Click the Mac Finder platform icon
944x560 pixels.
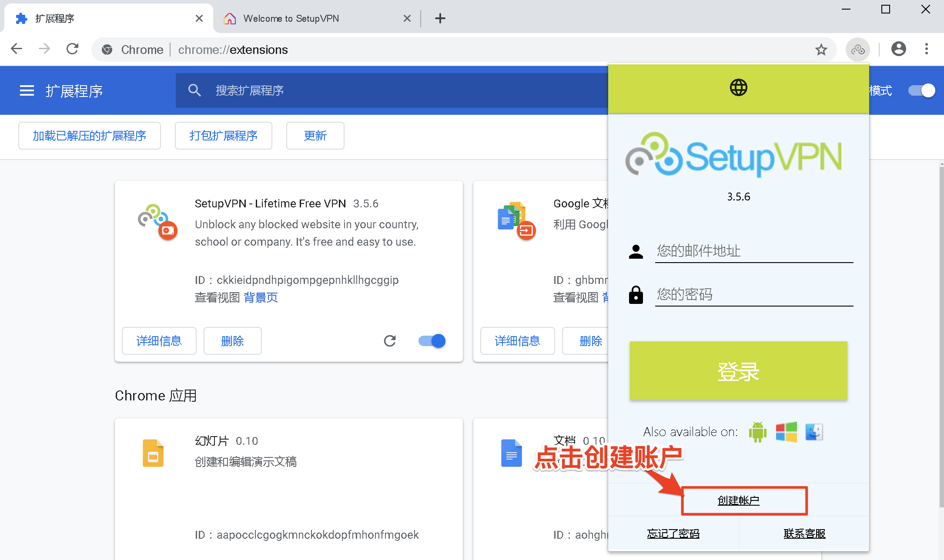click(x=814, y=432)
